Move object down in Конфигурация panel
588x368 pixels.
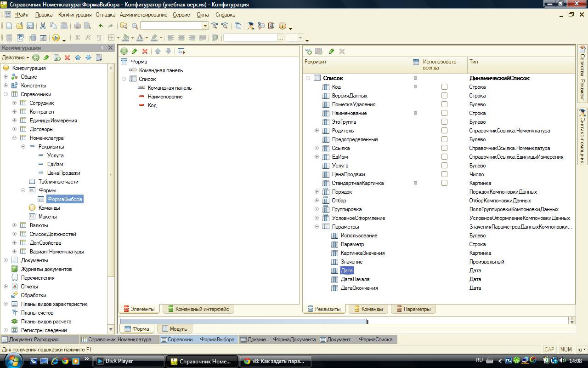(x=88, y=57)
